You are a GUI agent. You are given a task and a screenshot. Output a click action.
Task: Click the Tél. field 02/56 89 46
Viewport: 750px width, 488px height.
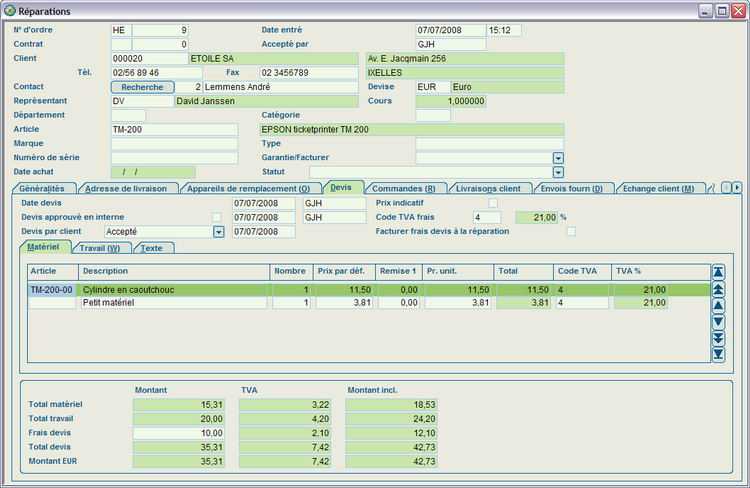[156, 73]
